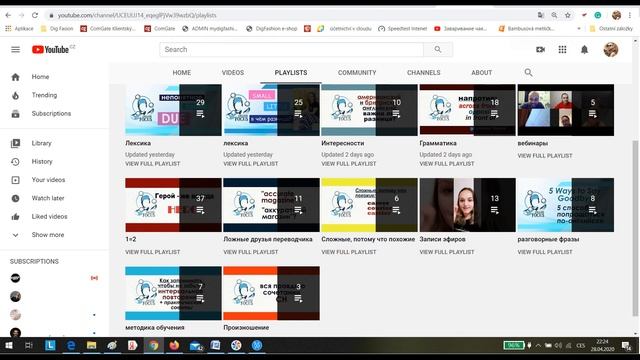Click the page vertical scrollbar
Viewport: 640px width, 360px height.
point(635,229)
